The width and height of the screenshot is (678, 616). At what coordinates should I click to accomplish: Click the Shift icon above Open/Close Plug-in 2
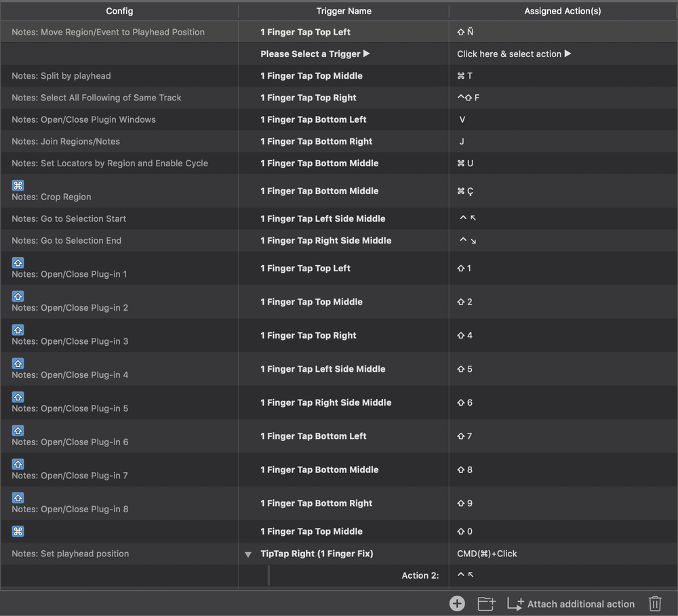(x=18, y=296)
